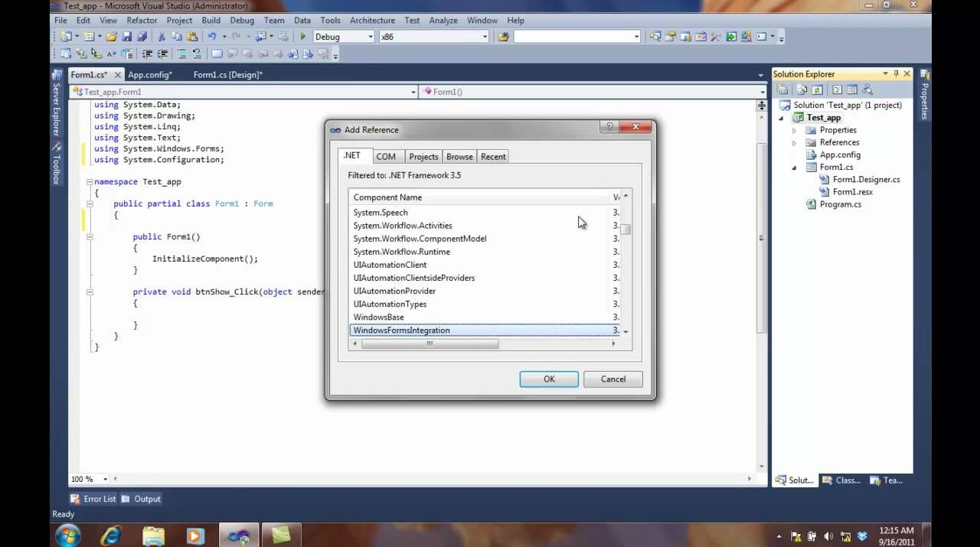This screenshot has width=980, height=547.
Task: Click the Cut scissors icon in toolbar
Action: coord(162,37)
